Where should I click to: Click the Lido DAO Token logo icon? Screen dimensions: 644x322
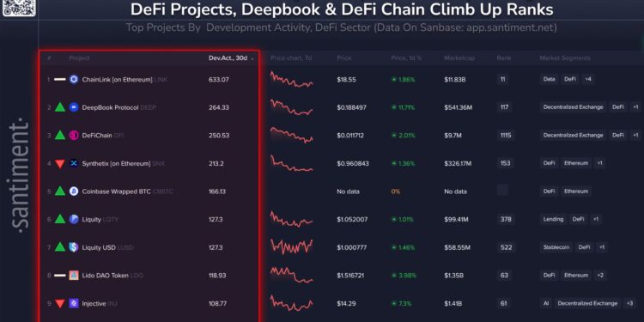74,275
